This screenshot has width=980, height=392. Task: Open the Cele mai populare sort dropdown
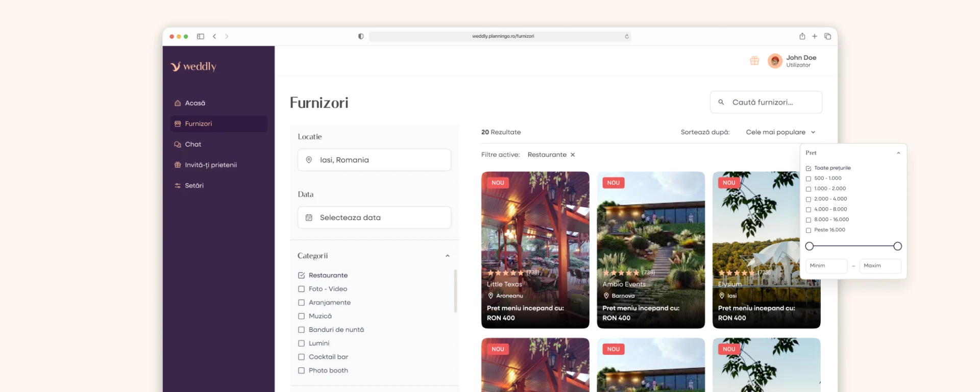(x=780, y=132)
